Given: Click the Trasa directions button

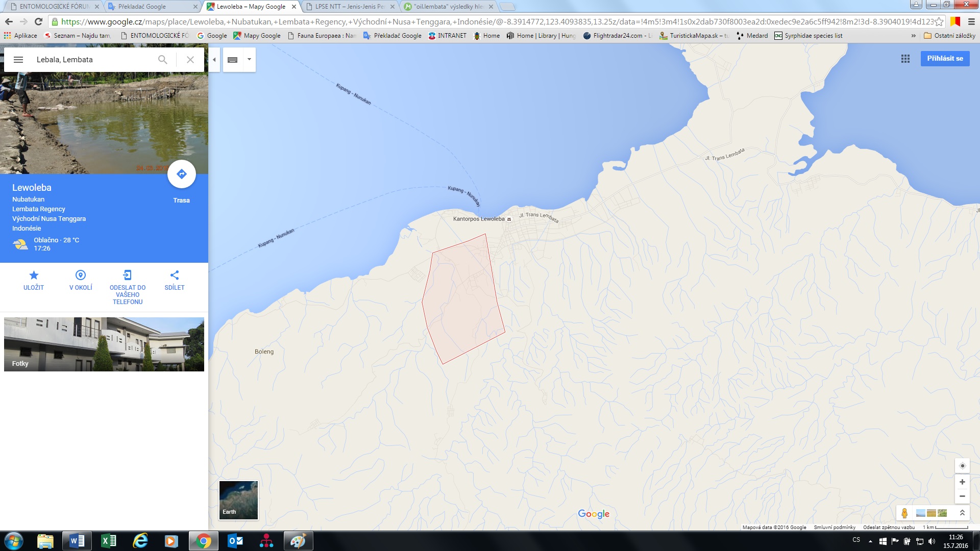Looking at the screenshot, I should coord(181,174).
